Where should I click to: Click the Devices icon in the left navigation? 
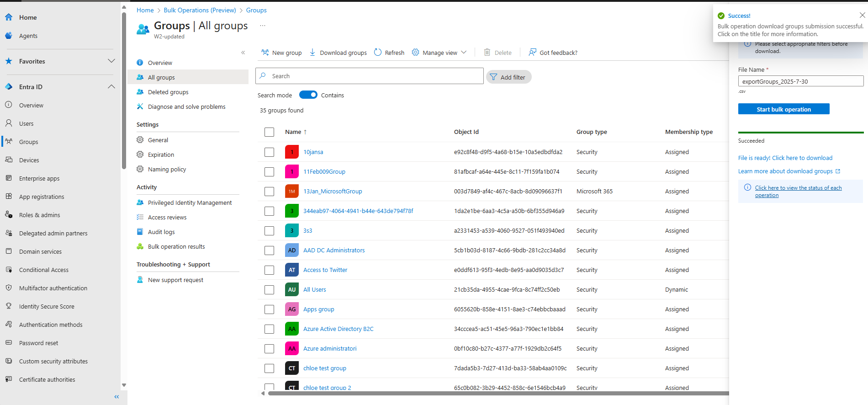(9, 160)
